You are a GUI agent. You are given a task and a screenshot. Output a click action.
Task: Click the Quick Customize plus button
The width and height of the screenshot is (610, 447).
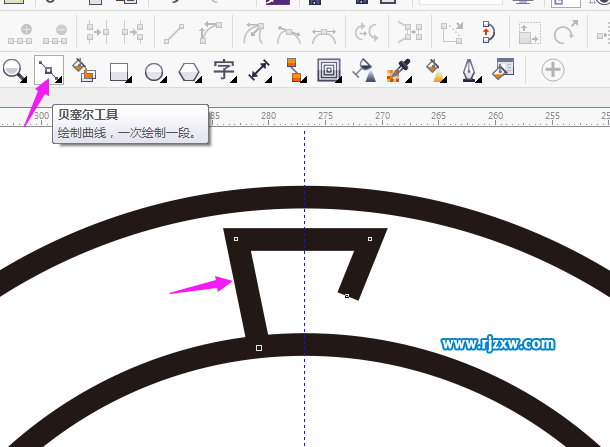[x=553, y=70]
